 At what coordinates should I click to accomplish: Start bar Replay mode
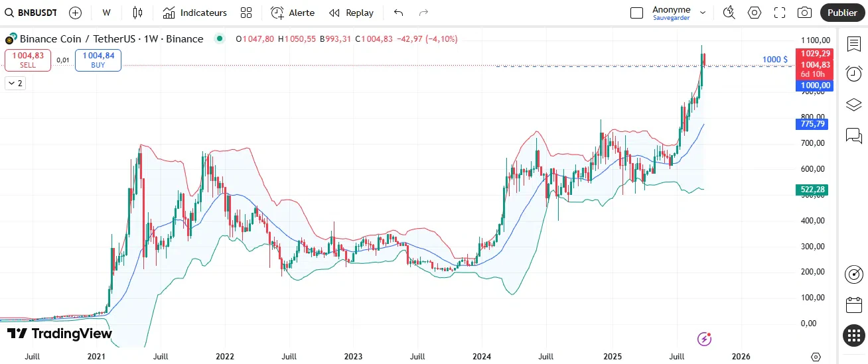[x=352, y=13]
